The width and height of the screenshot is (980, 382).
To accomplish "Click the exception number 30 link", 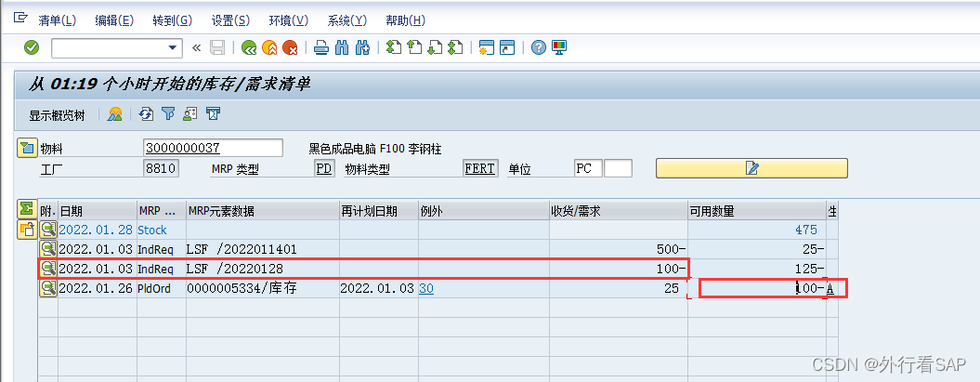I will point(426,288).
